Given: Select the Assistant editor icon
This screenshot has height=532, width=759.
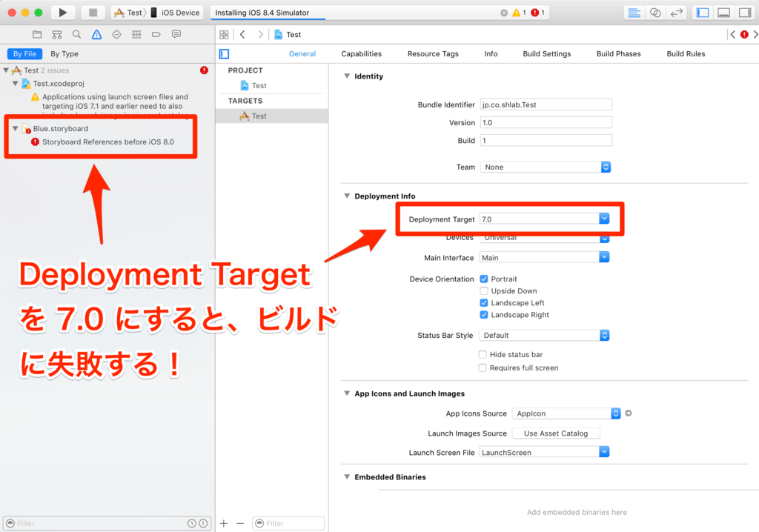Looking at the screenshot, I should tap(655, 13).
